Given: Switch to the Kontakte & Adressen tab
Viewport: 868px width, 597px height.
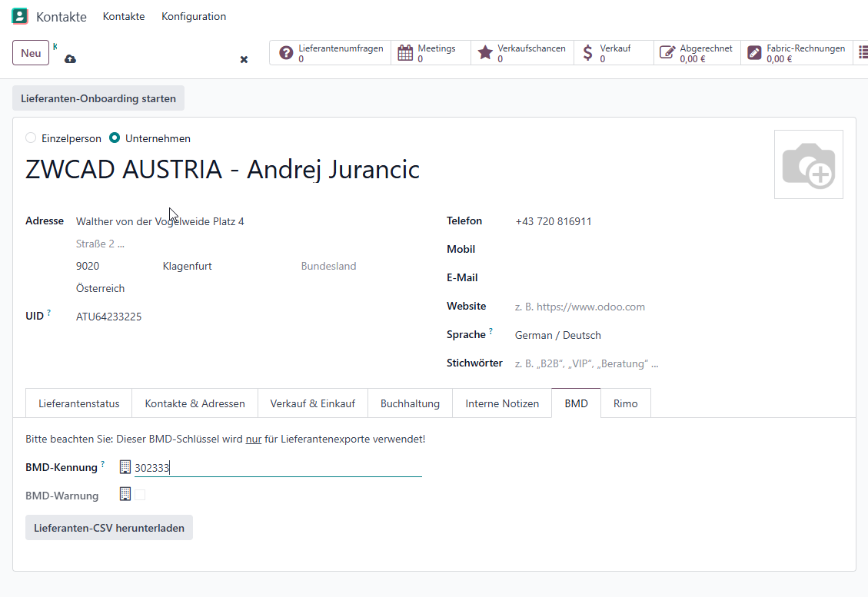Looking at the screenshot, I should [195, 403].
